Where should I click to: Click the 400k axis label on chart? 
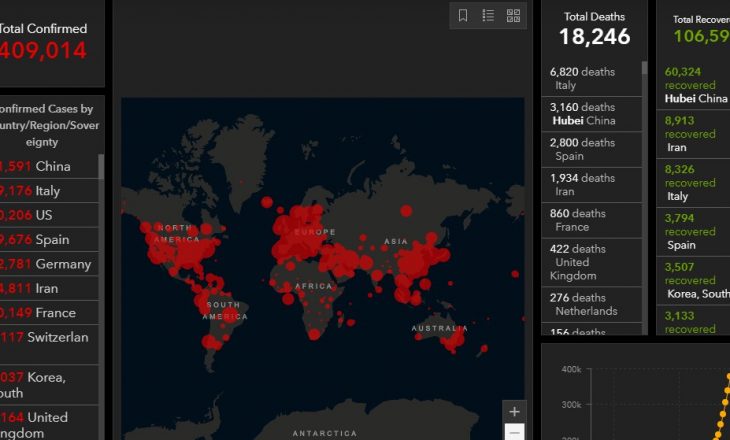coord(571,370)
